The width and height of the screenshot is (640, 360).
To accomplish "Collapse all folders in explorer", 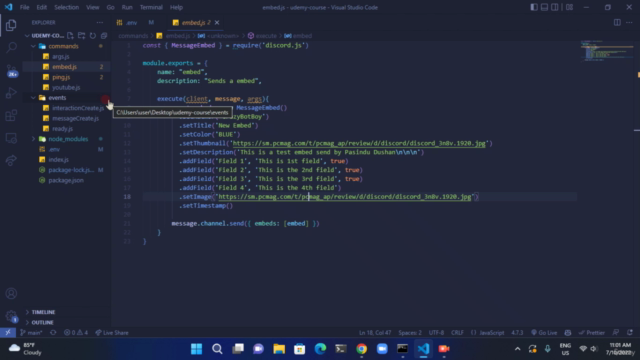I will pyautogui.click(x=104, y=36).
